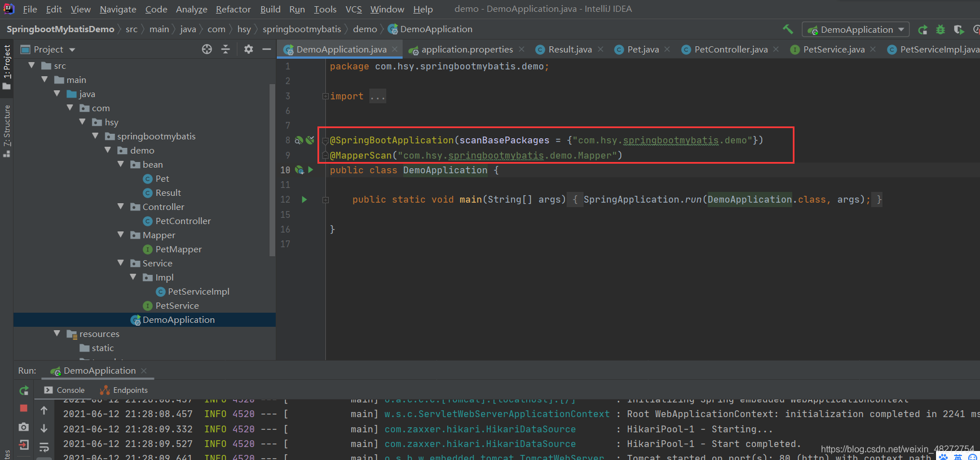Click the down arrow in console toolbar

point(44,428)
